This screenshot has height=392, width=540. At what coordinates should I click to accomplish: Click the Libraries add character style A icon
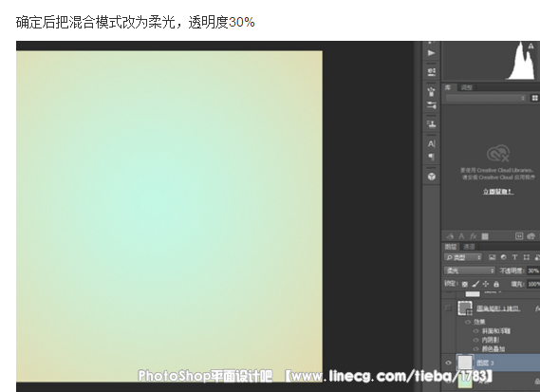point(461,236)
